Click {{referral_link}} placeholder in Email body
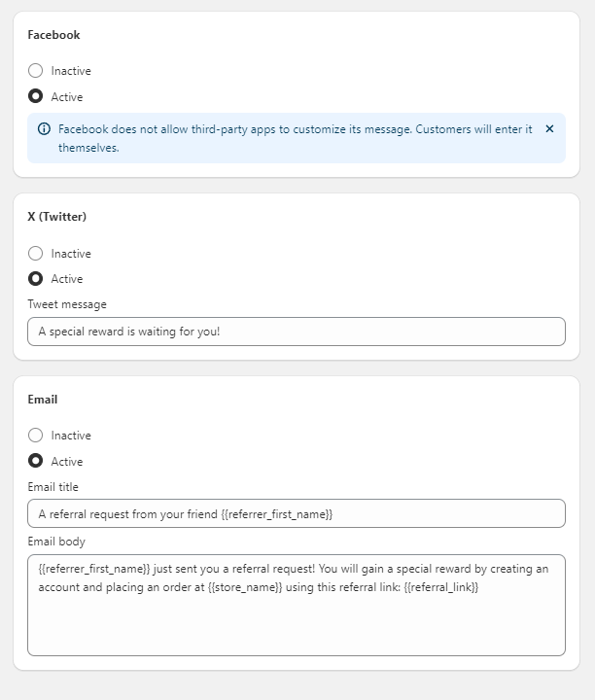The height and width of the screenshot is (700, 595). (x=441, y=587)
